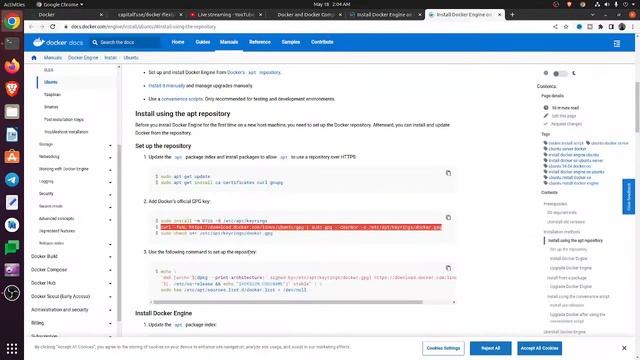
Task: Click the Docker docs logo
Action: pos(58,42)
